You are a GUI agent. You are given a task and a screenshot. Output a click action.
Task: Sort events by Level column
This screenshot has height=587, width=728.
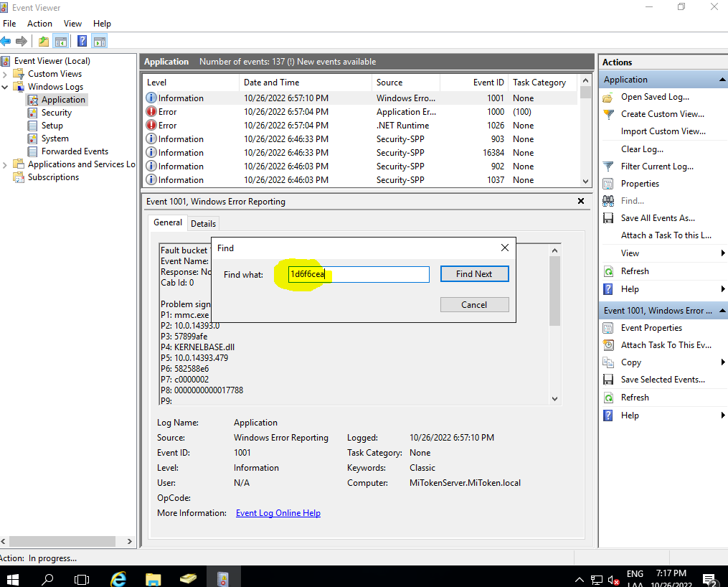[190, 83]
